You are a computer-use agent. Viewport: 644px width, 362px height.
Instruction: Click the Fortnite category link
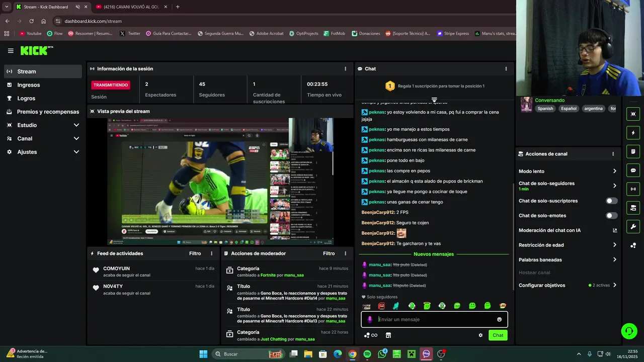pyautogui.click(x=268, y=275)
